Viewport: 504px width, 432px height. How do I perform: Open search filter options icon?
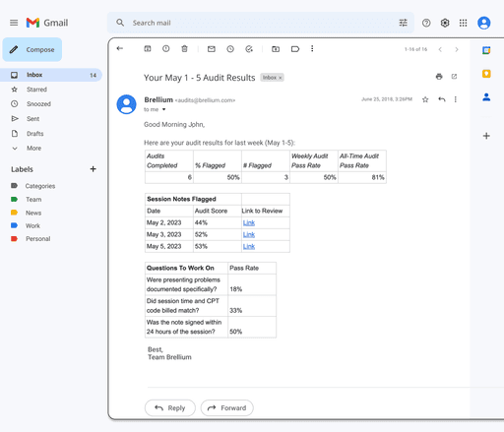[x=403, y=23]
